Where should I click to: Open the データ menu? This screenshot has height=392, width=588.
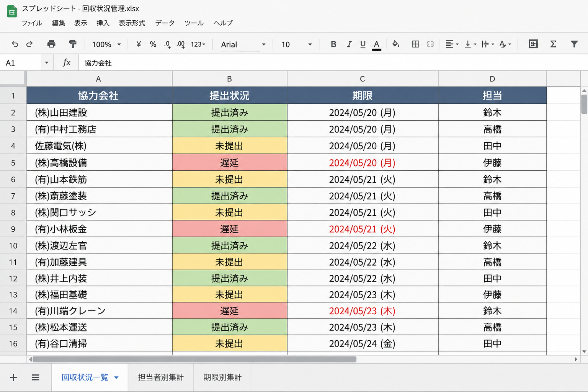point(165,23)
